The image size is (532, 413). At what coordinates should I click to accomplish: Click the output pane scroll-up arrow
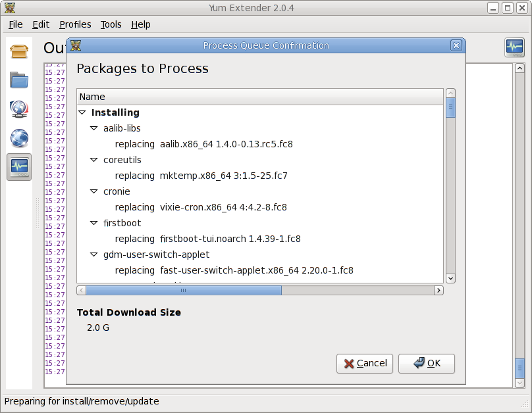click(519, 68)
